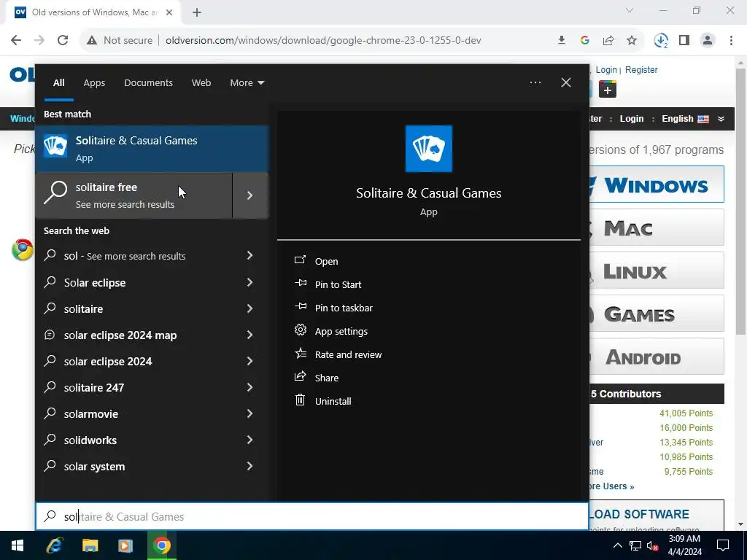Click the install/download icon in address bar
Image resolution: width=747 pixels, height=560 pixels.
[x=562, y=41]
